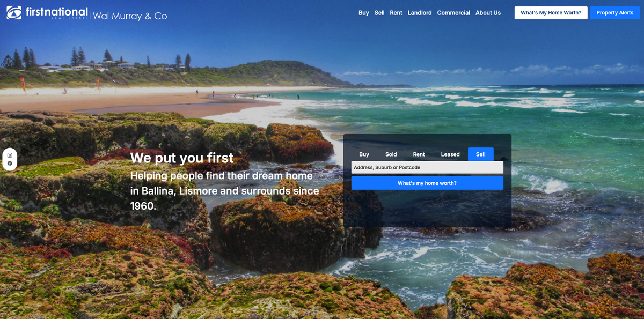This screenshot has width=644, height=319.
Task: Open the Landlord navigation menu
Action: click(x=420, y=13)
